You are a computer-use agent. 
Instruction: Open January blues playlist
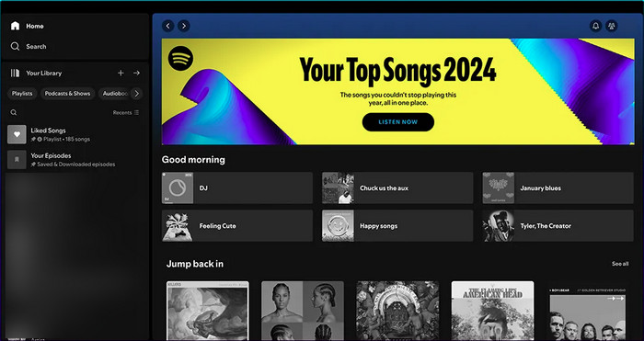coord(558,188)
